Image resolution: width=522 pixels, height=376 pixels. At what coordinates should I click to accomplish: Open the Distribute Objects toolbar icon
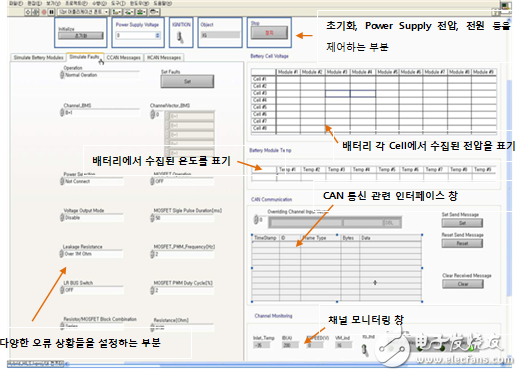(x=129, y=12)
